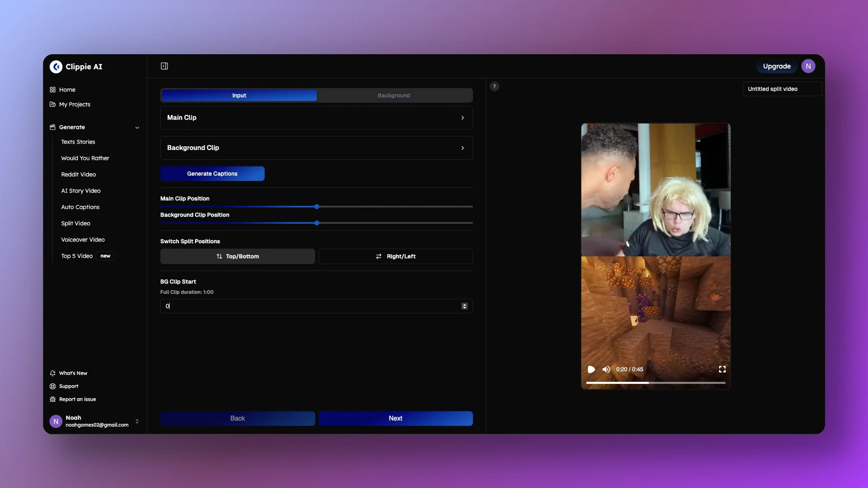The width and height of the screenshot is (868, 488).
Task: Click the Untitled split video title field
Action: 782,89
